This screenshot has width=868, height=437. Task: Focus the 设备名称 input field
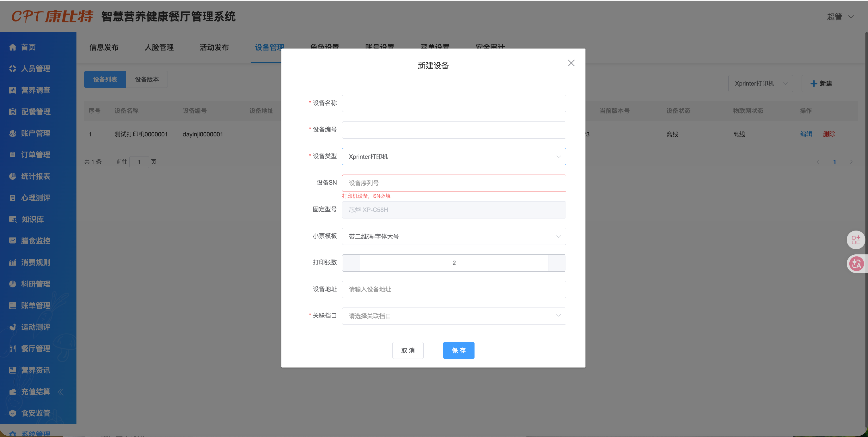(454, 103)
